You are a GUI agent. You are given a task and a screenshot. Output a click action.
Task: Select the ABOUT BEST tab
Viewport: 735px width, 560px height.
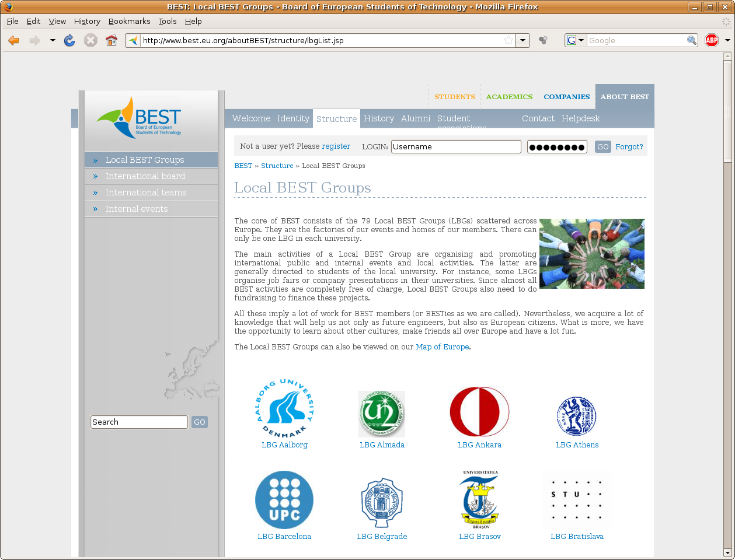(x=625, y=97)
